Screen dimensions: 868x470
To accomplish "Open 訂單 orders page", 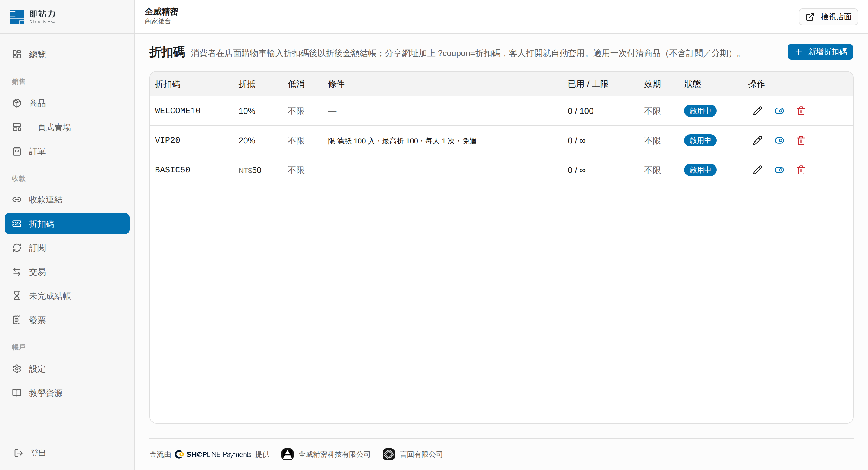I will 67,152.
